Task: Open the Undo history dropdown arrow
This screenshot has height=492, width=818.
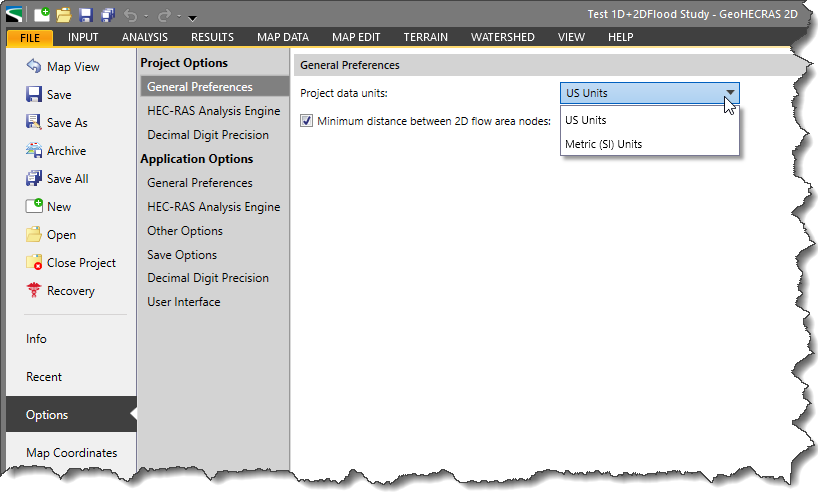Action: (146, 17)
